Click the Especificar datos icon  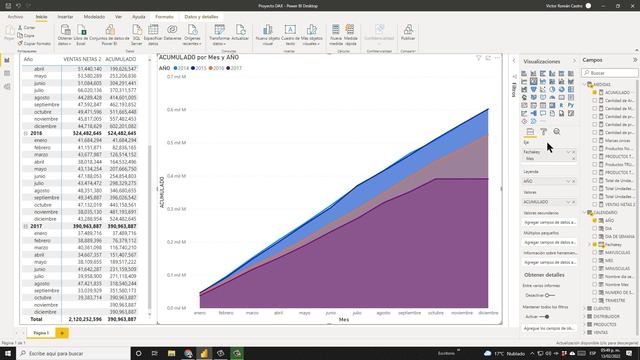coord(153,30)
